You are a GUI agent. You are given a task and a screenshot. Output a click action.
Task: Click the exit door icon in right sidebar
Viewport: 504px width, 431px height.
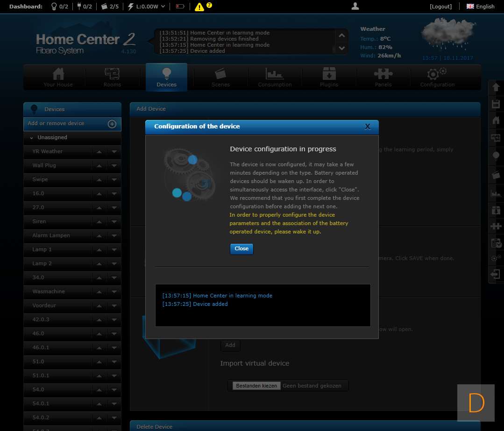pos(496,274)
